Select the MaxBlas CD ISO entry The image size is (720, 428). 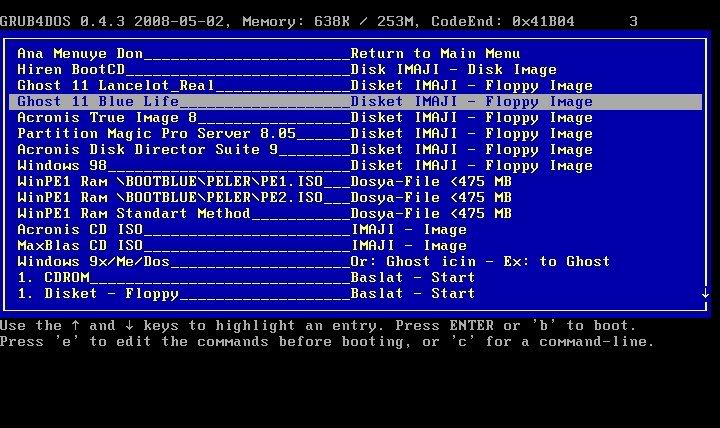tap(355, 246)
